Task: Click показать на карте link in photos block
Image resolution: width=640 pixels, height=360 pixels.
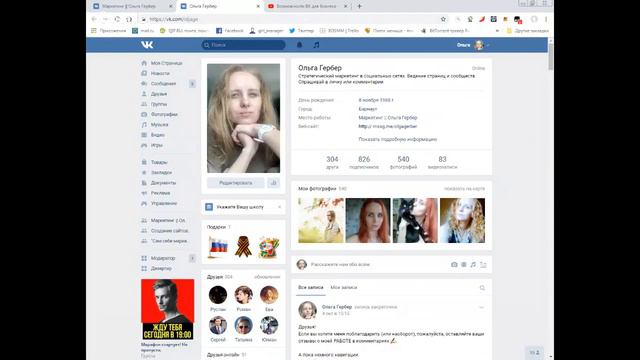Action: 464,189
